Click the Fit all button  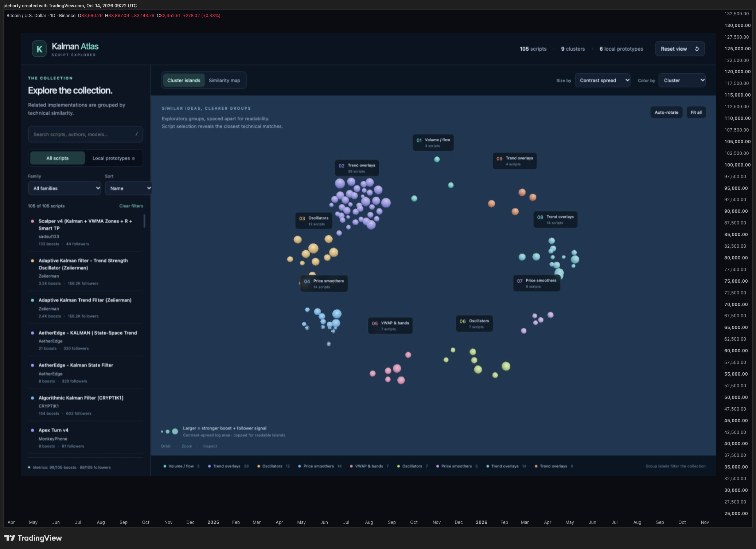click(x=696, y=112)
